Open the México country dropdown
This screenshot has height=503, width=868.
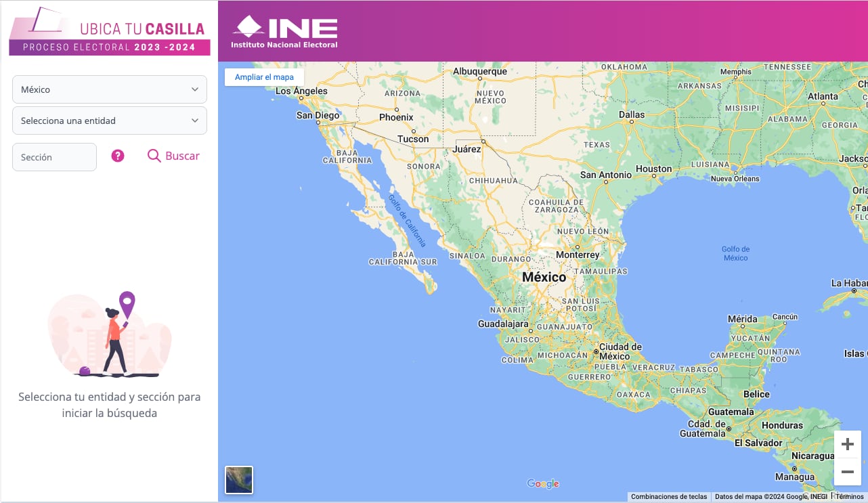[x=110, y=89]
